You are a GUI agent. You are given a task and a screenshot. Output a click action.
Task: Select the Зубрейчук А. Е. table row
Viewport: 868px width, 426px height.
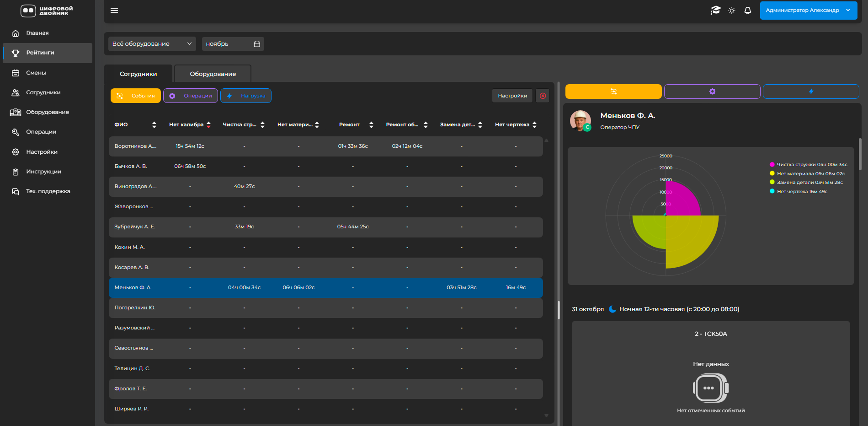point(325,227)
